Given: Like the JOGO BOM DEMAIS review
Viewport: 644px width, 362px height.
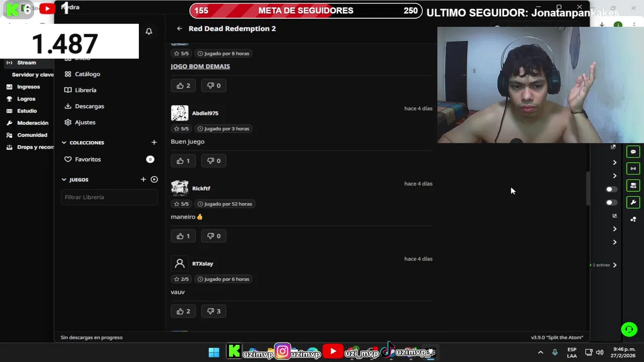Looking at the screenshot, I should [x=183, y=85].
